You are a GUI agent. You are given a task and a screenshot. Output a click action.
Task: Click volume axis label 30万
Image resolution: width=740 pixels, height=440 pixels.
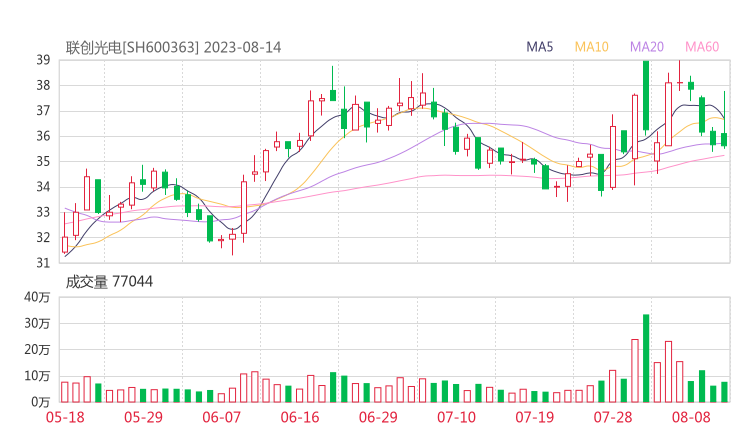(37, 323)
